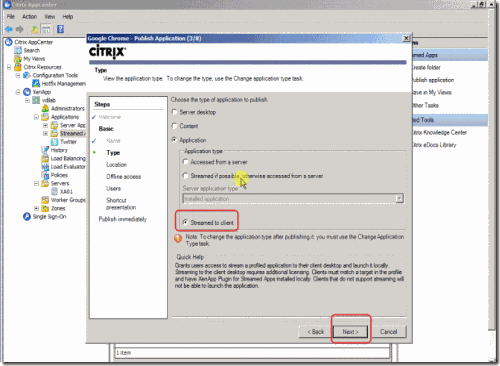
Task: Click the Citrix Resources folder icon
Action: 18,67
